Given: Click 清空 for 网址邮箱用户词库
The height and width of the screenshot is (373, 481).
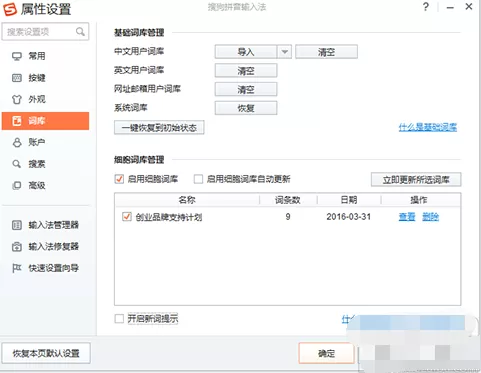Looking at the screenshot, I should (246, 89).
